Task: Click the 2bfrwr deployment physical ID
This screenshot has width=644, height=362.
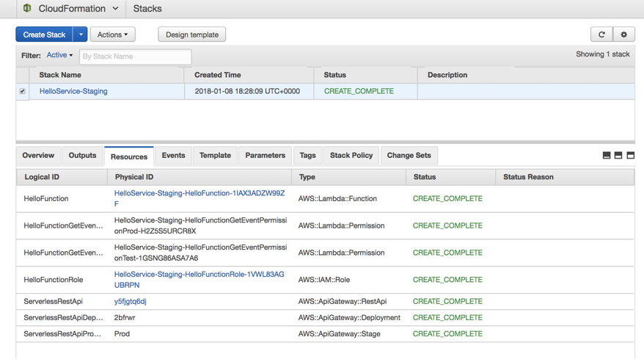Action: point(125,317)
